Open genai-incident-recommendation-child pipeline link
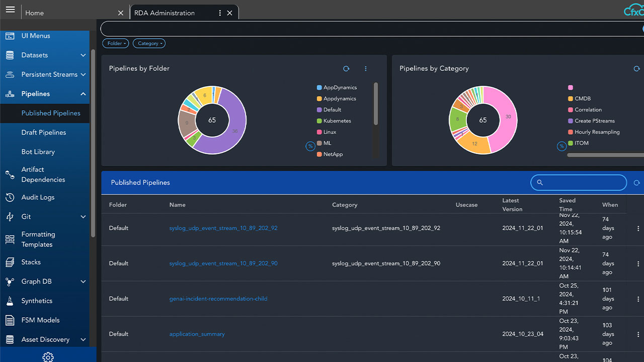Image resolution: width=644 pixels, height=362 pixels. click(x=218, y=299)
